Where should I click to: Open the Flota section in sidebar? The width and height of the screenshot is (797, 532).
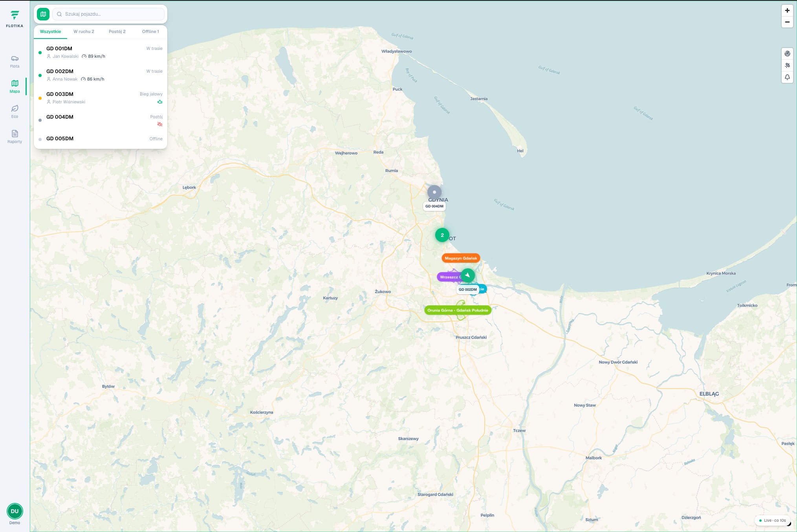click(15, 62)
